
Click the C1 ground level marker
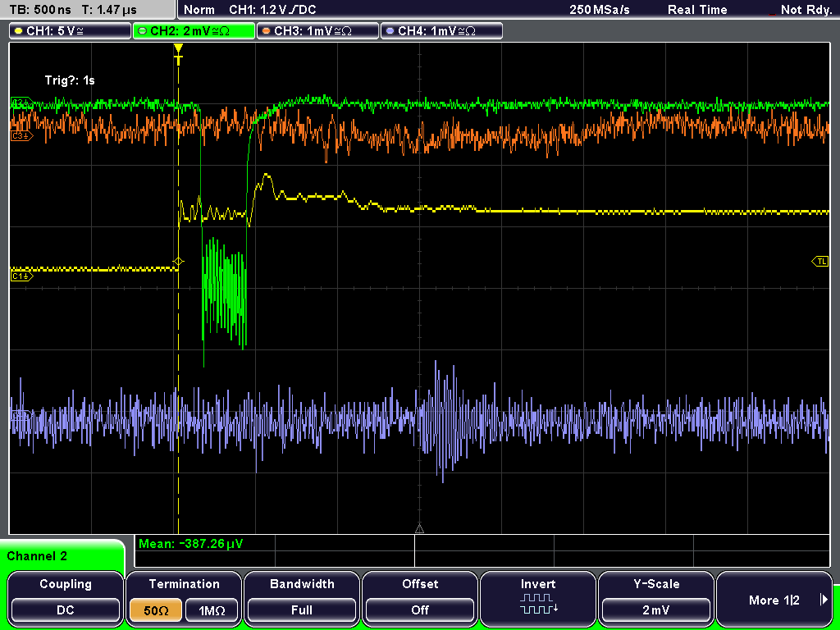pyautogui.click(x=21, y=276)
